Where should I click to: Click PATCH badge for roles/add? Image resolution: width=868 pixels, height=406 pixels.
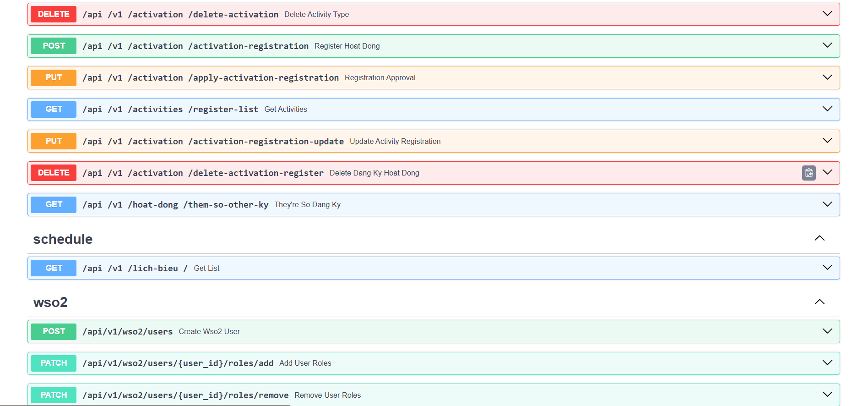click(x=54, y=363)
